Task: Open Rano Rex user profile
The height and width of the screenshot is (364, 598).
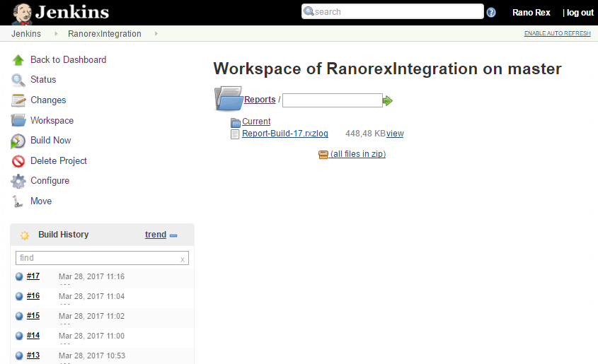Action: 531,13
